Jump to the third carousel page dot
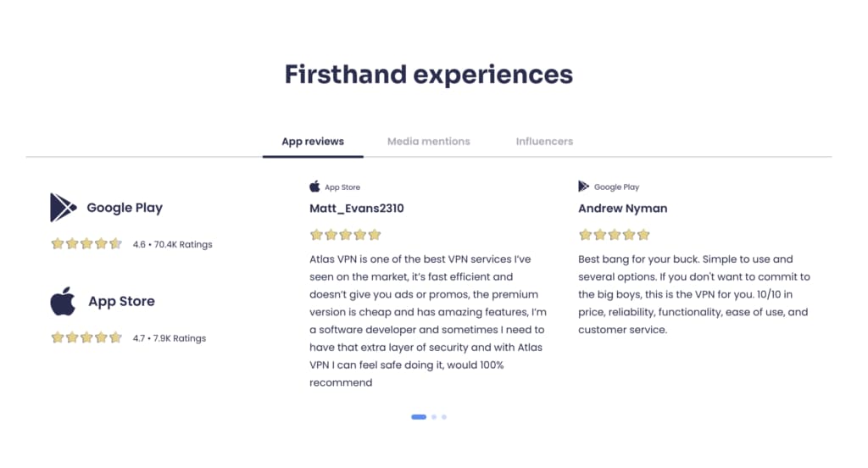Viewport: 868px width, 468px height. (444, 417)
